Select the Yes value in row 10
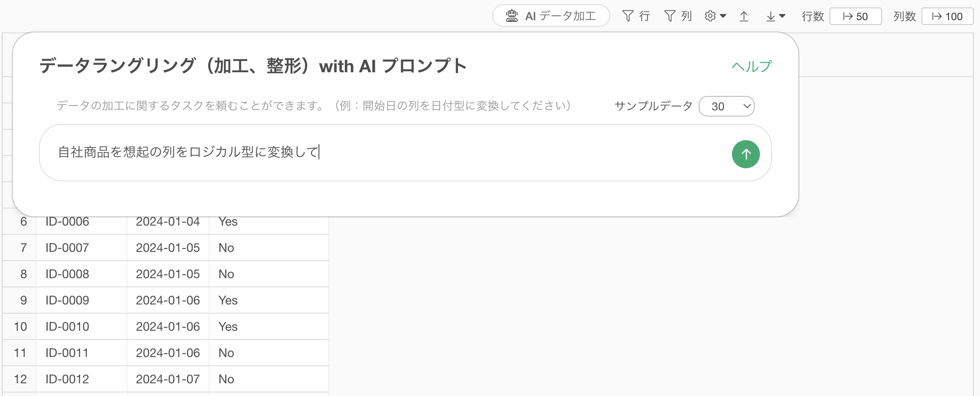 coord(228,326)
